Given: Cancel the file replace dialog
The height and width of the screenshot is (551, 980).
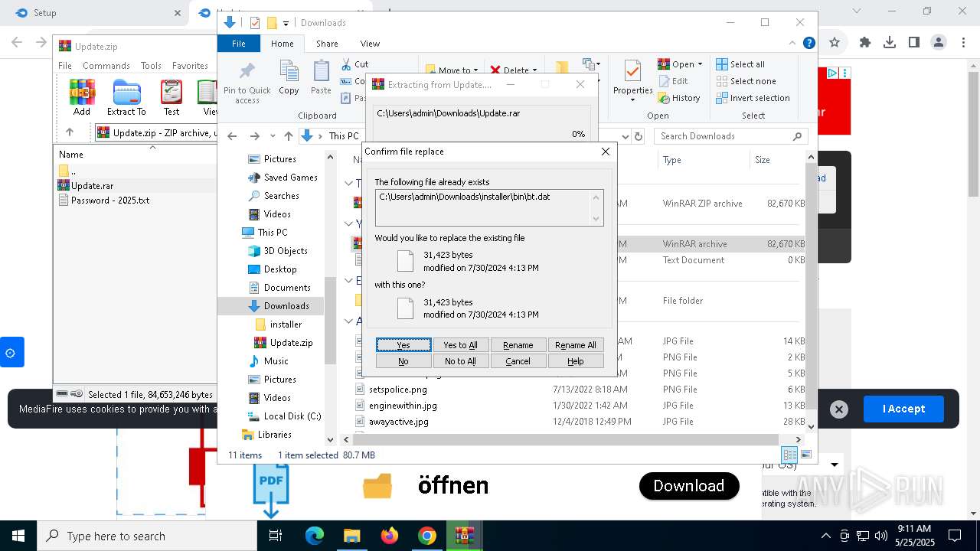Looking at the screenshot, I should click(518, 361).
